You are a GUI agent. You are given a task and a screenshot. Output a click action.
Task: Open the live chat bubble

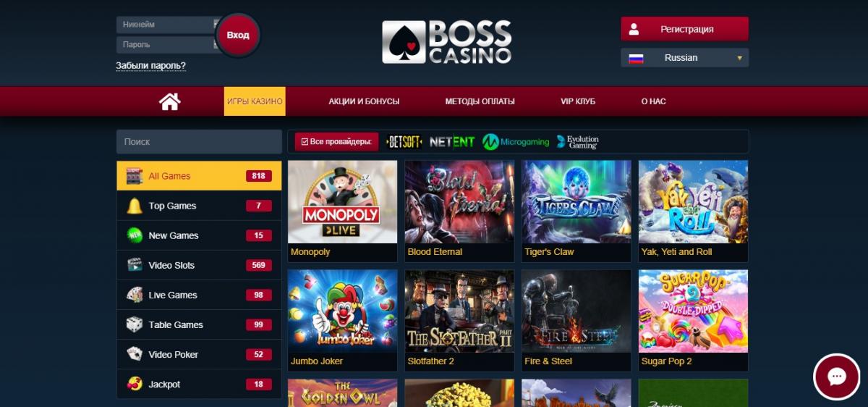click(837, 377)
